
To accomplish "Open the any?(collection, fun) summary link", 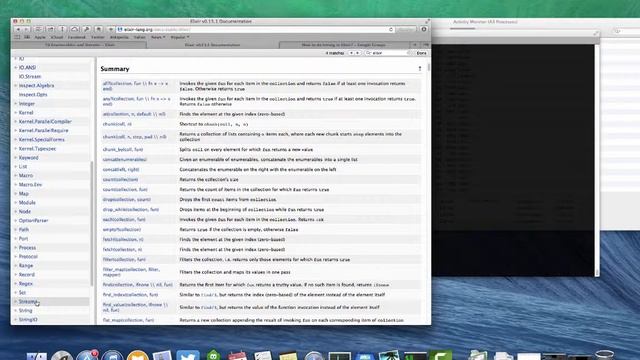I will (136, 101).
